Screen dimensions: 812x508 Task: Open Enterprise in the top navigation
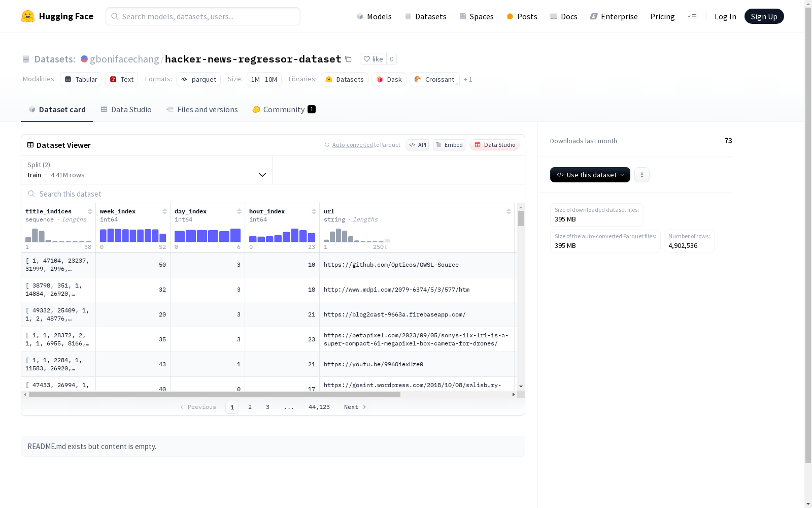614,16
